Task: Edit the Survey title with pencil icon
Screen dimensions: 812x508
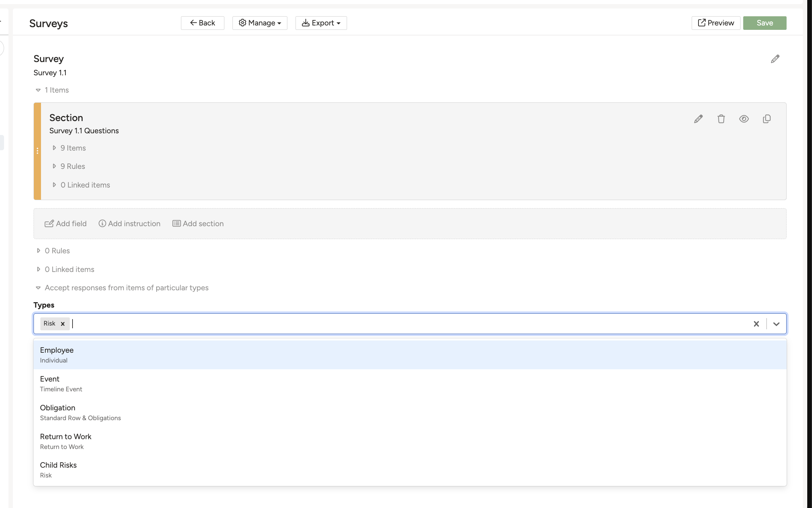Action: (775, 59)
